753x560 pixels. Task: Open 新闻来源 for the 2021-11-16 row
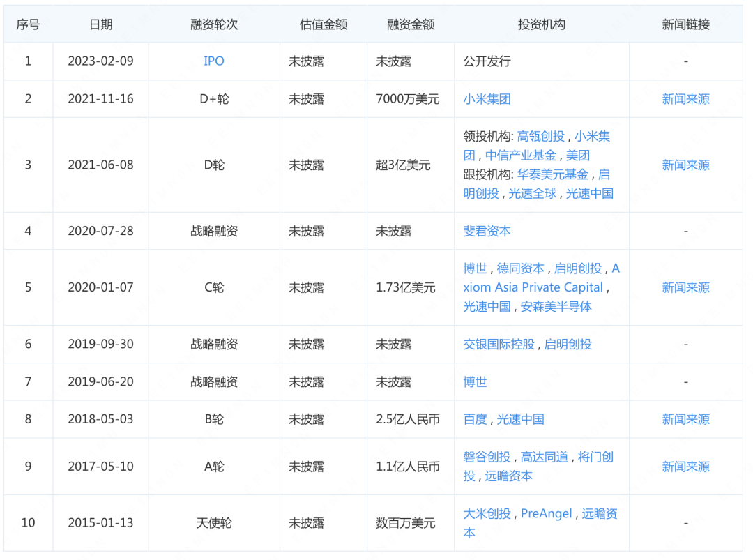click(685, 99)
